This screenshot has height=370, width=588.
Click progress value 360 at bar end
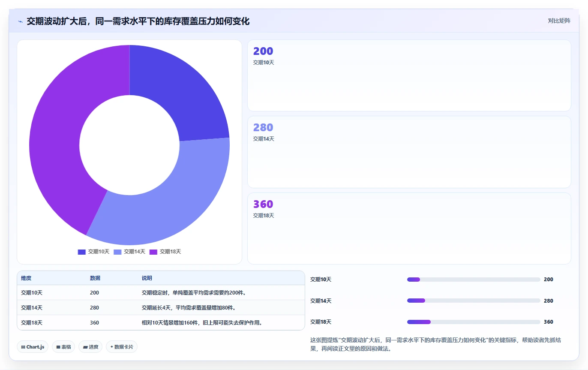click(549, 322)
